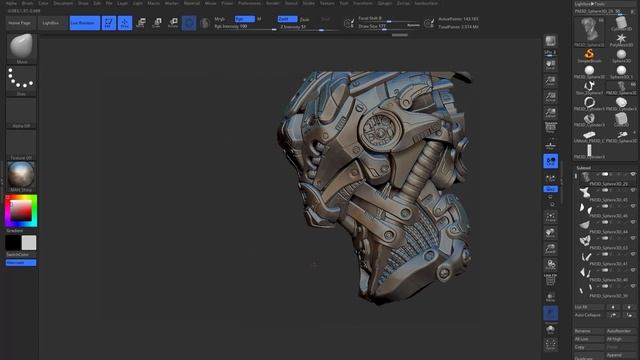
Task: Activate Draw mode button
Action: point(125,23)
